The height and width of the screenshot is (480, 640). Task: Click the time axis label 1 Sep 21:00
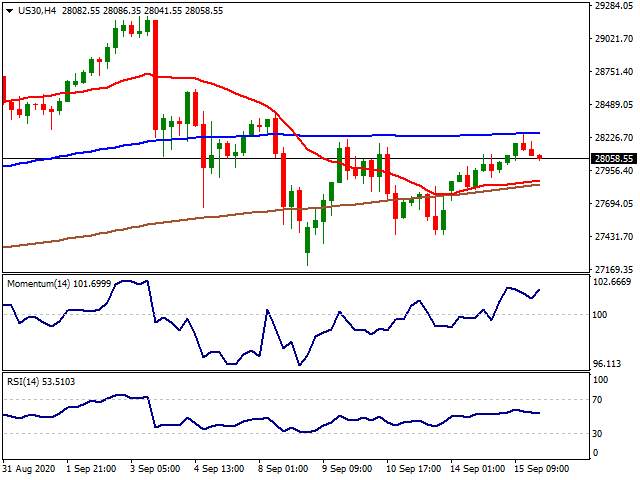point(91,468)
